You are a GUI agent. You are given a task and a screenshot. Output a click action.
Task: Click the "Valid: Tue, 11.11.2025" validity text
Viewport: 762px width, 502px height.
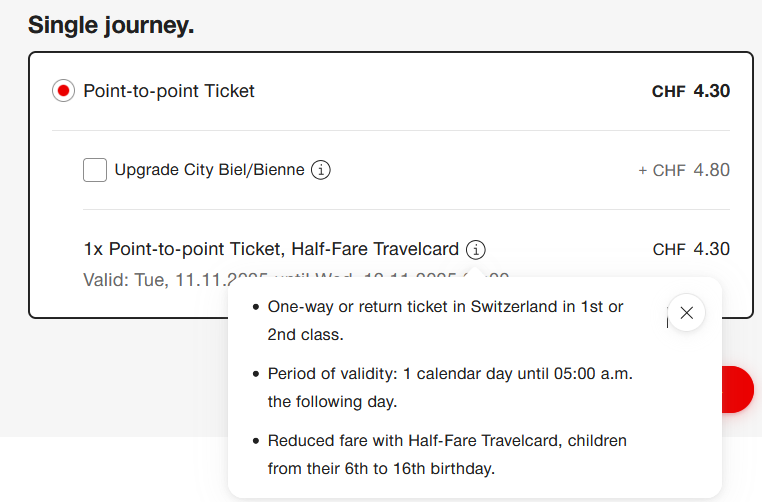(150, 279)
